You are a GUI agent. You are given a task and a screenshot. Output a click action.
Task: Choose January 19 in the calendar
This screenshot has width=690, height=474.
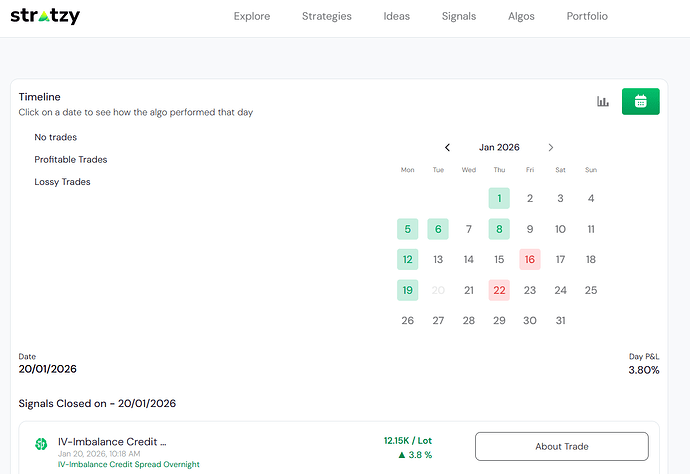click(407, 290)
